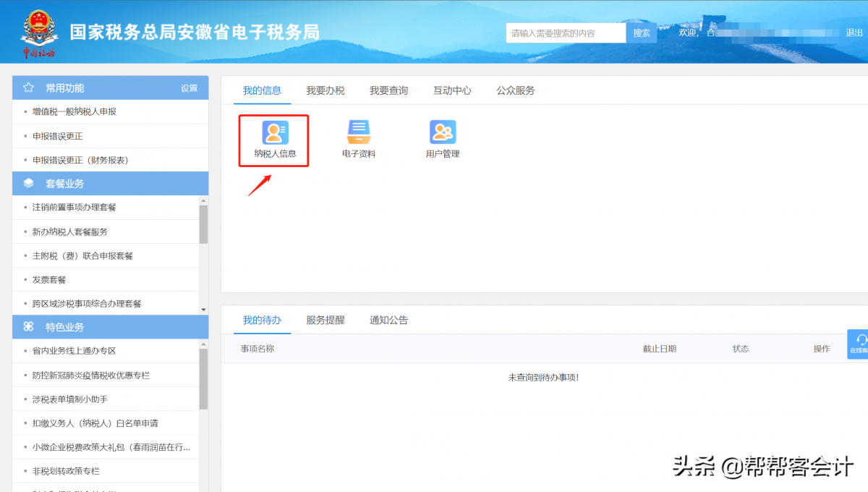
Task: Click the clover icon beside 特色业务
Action: [x=29, y=327]
